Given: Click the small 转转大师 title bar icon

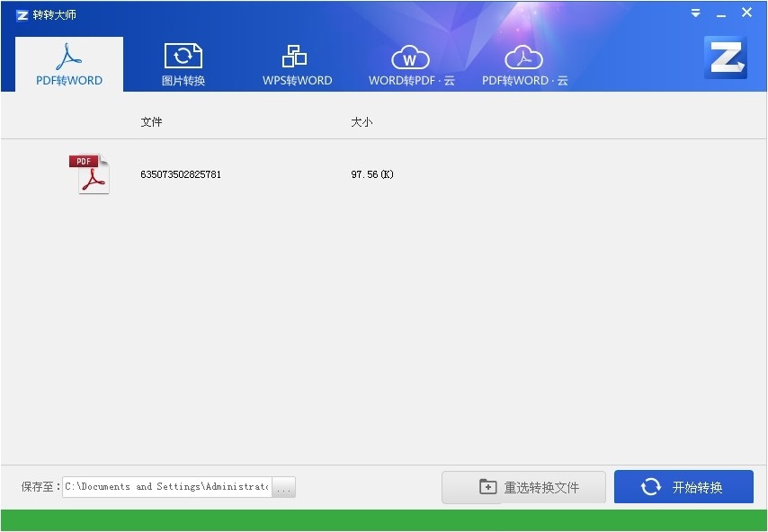Looking at the screenshot, I should (x=22, y=14).
